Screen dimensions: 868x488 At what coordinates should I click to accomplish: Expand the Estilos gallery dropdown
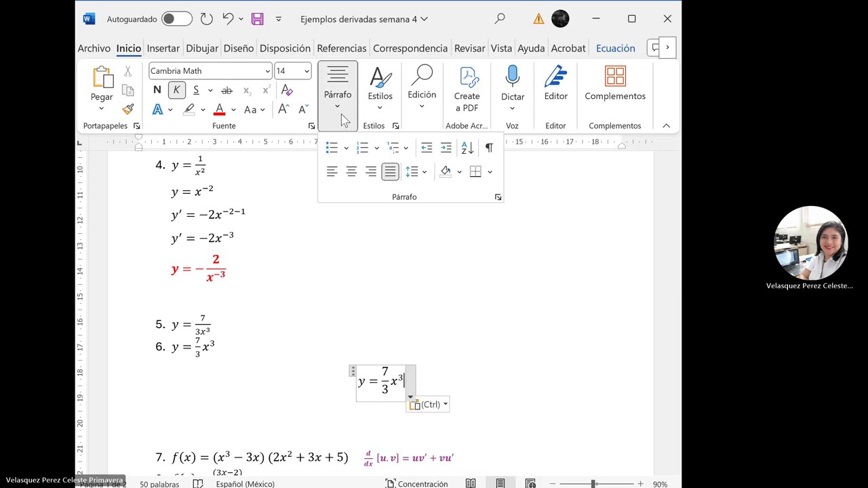coord(380,107)
